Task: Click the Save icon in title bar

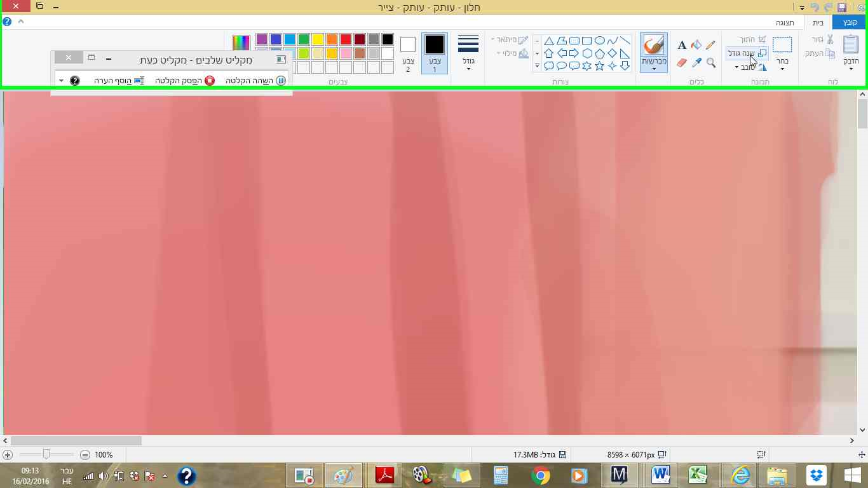Action: (x=842, y=7)
